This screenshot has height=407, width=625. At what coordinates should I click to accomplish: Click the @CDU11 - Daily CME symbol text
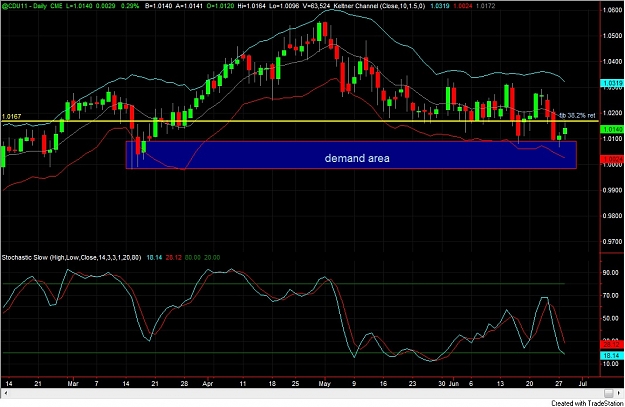point(32,6)
